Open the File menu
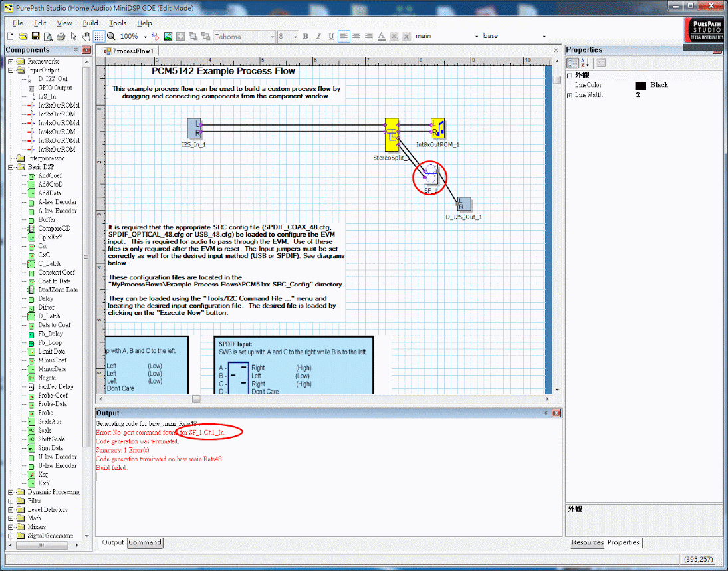This screenshot has width=728, height=571. 18,23
